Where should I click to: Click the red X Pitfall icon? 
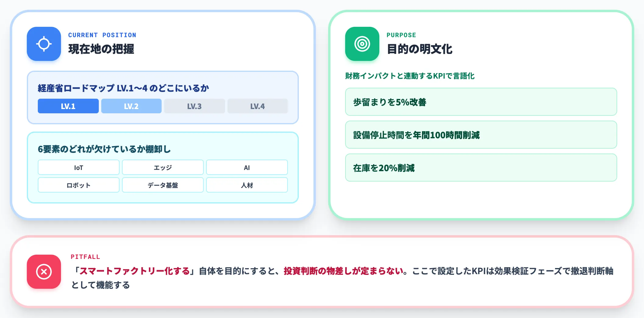tap(44, 272)
